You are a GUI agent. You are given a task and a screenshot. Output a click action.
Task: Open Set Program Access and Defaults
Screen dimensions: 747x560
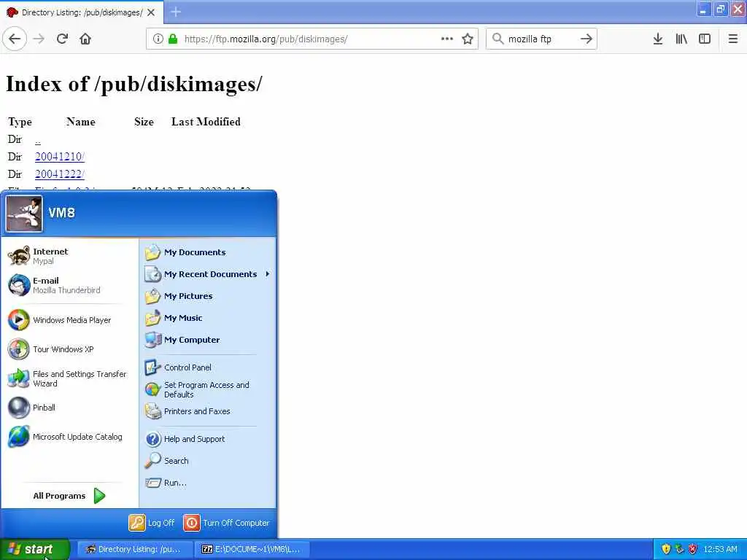[x=208, y=389]
